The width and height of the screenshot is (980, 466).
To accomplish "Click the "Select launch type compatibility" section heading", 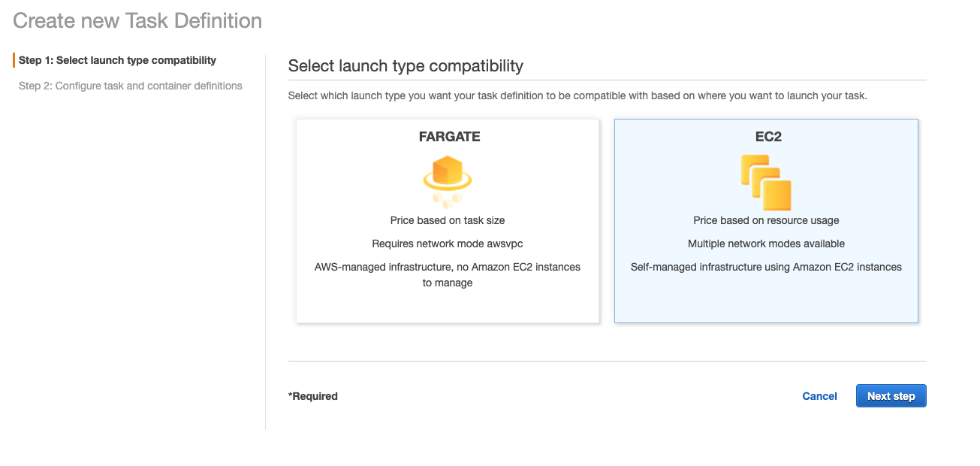I will tap(406, 65).
